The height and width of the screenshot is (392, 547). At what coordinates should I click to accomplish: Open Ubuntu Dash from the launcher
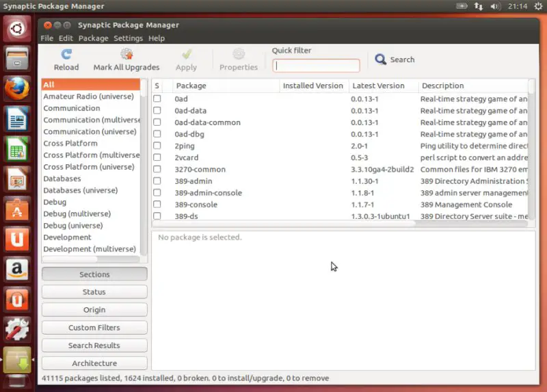click(16, 29)
